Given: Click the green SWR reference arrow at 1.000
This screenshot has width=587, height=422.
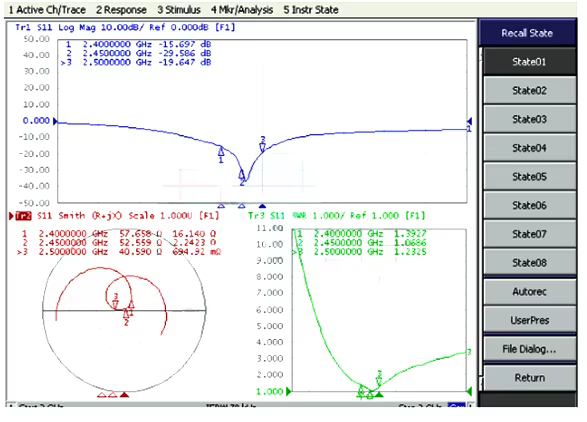Looking at the screenshot, I should point(289,392).
